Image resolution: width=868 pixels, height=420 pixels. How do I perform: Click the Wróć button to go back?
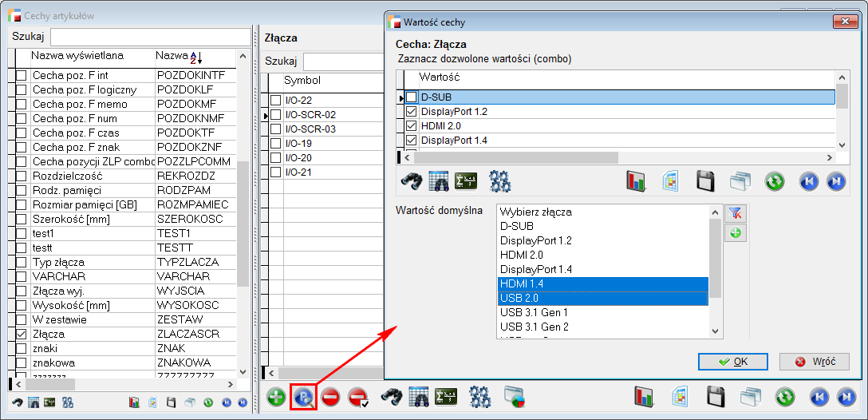click(815, 361)
